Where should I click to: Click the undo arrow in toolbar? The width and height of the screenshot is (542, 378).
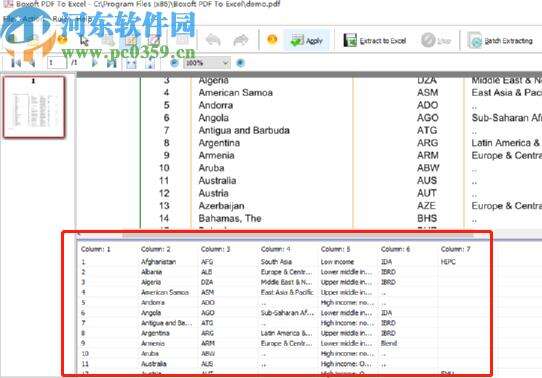point(213,40)
